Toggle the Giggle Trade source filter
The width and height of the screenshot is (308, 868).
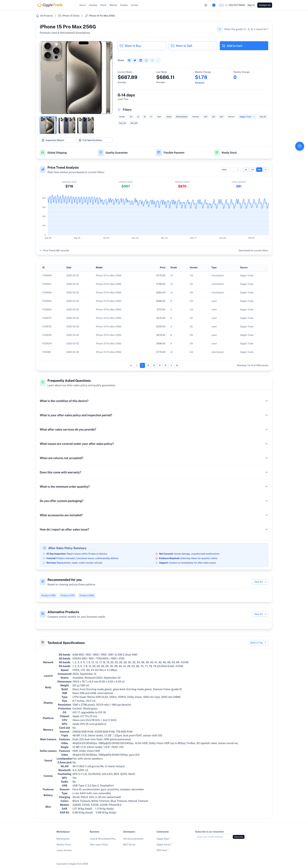coord(247,117)
